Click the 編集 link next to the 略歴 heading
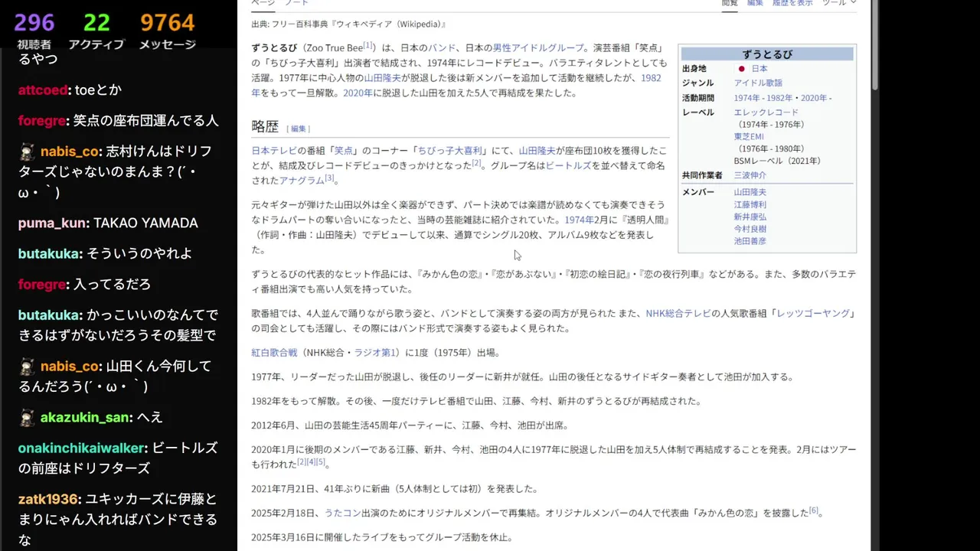The width and height of the screenshot is (980, 551). coord(299,129)
